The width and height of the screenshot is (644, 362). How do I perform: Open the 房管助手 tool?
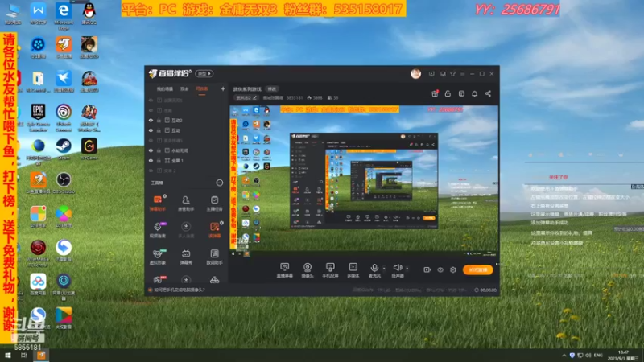[186, 203]
